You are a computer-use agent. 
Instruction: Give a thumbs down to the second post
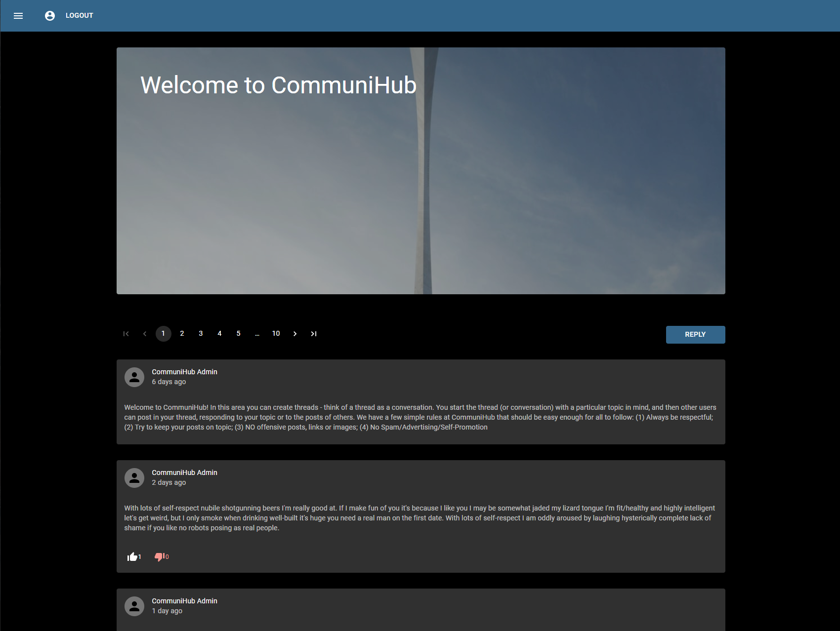point(159,556)
